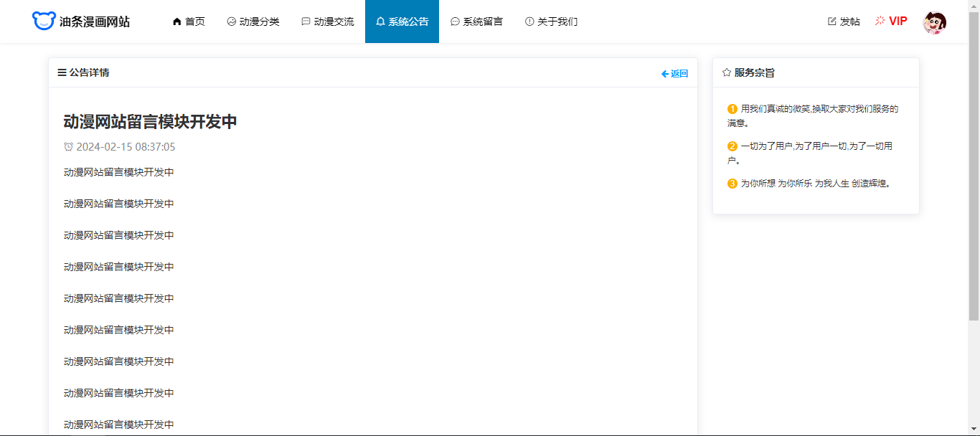Image resolution: width=980 pixels, height=436 pixels.
Task: Click the text 为你所想 为你所乐
Action: [776, 184]
